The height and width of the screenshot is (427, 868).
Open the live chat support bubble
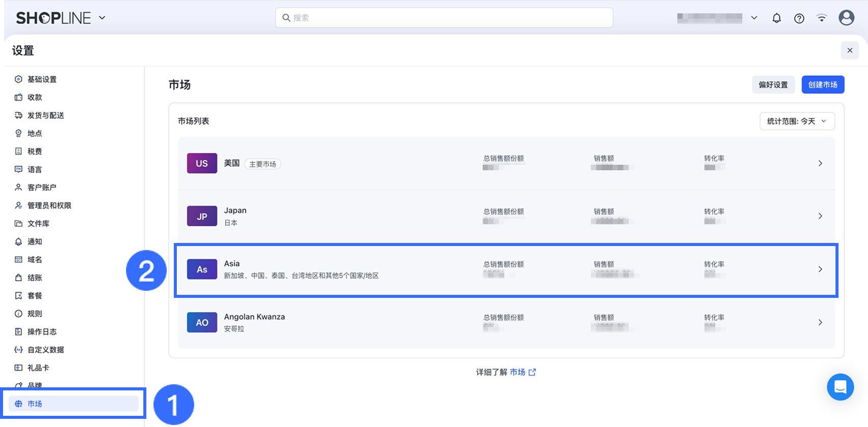point(840,387)
